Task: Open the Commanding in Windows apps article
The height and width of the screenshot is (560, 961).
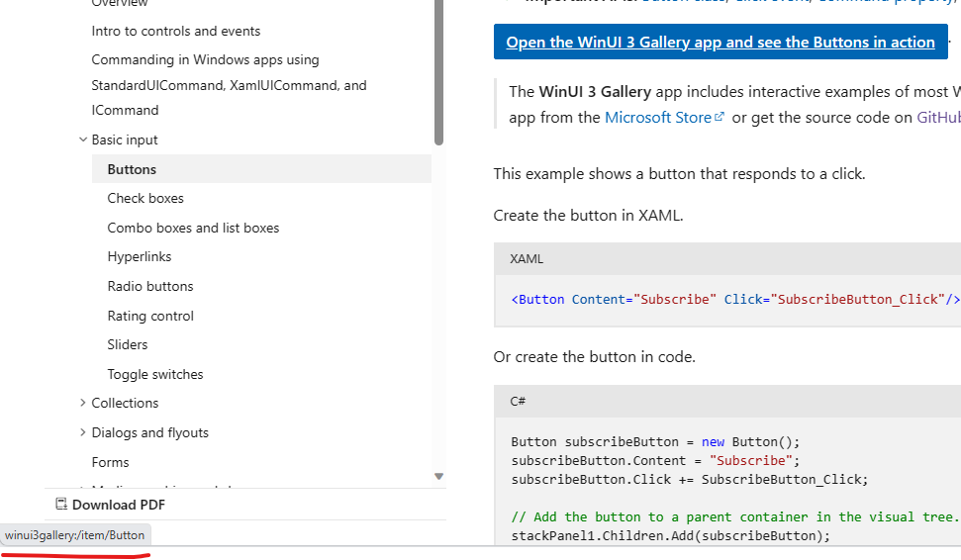Action: click(x=205, y=60)
